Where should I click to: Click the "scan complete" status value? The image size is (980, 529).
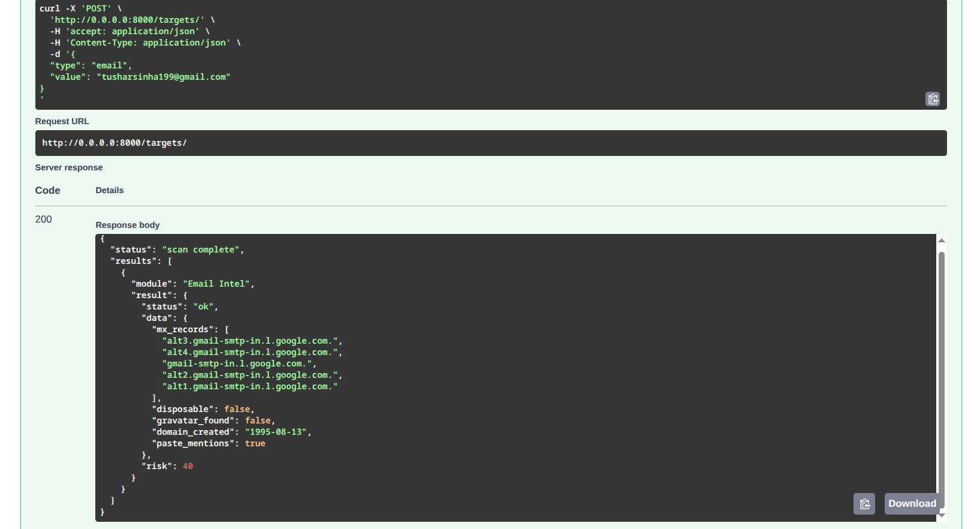click(201, 250)
